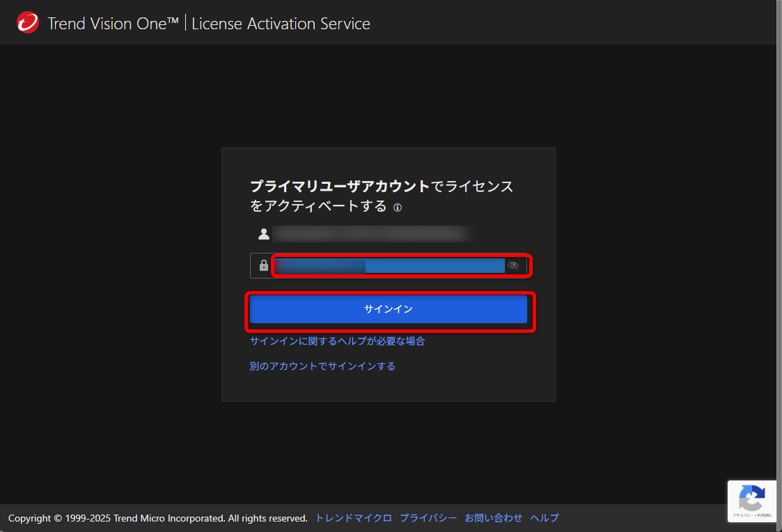Click the Trend Vision One title text
Screen dimensions: 782x532
114,24
